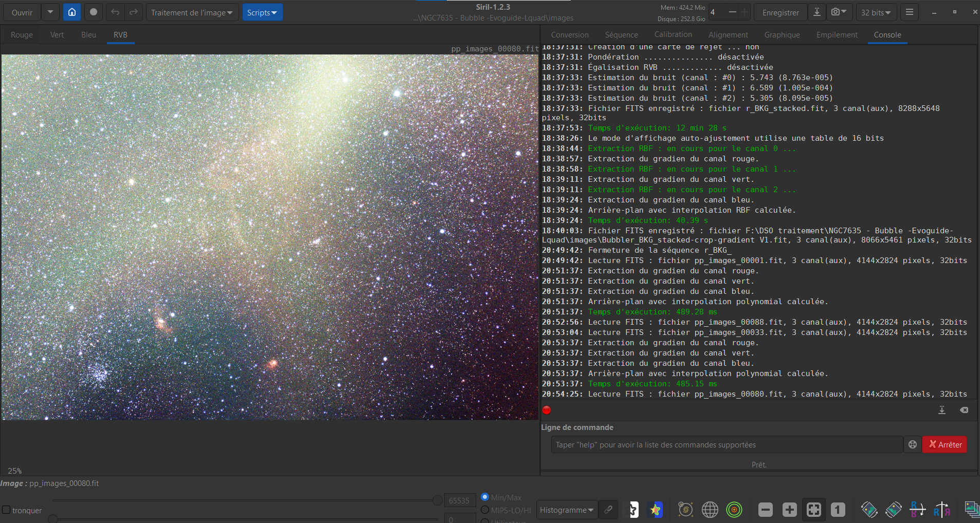Click the Ligne de commande input field
This screenshot has width=980, height=523.
[x=727, y=445]
